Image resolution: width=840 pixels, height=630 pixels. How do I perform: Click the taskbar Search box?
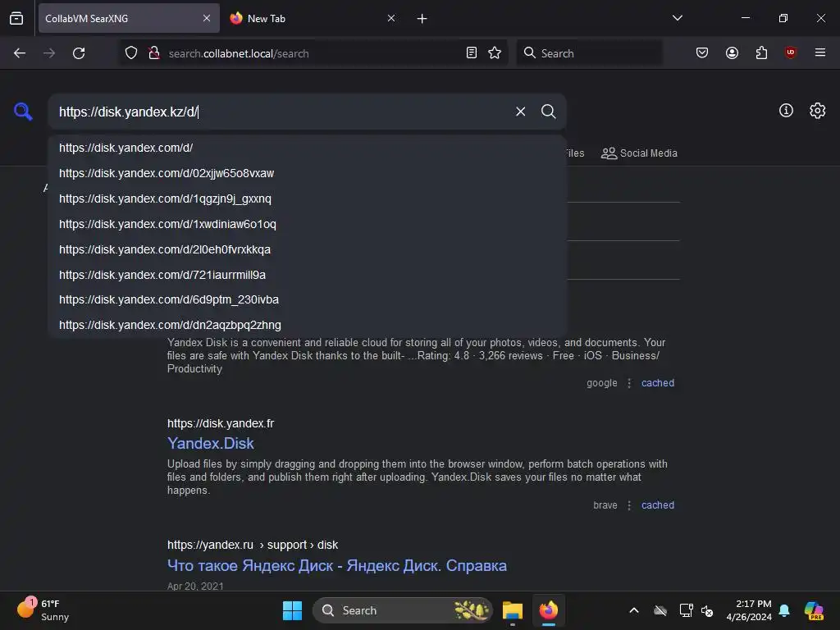click(x=402, y=610)
